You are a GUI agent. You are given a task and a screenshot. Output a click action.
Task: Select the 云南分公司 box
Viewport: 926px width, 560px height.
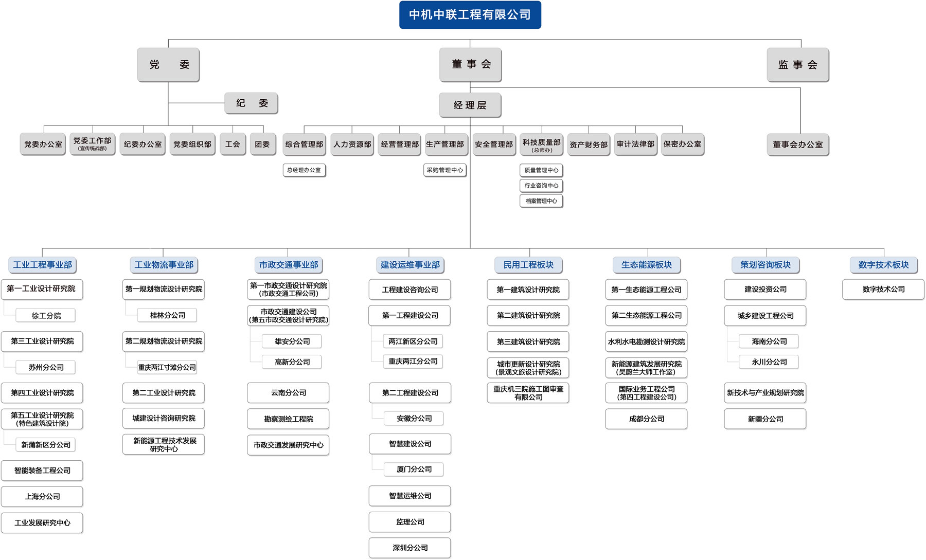pyautogui.click(x=288, y=393)
